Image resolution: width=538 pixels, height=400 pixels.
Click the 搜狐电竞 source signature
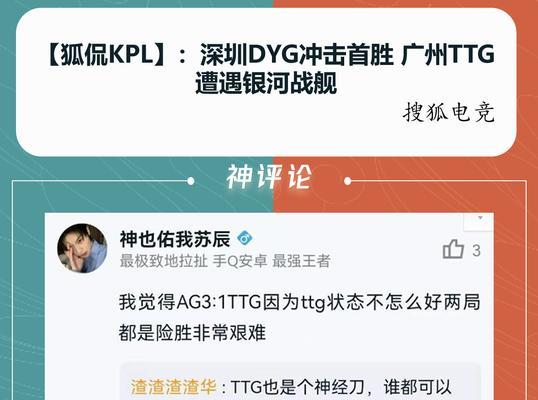tap(449, 112)
